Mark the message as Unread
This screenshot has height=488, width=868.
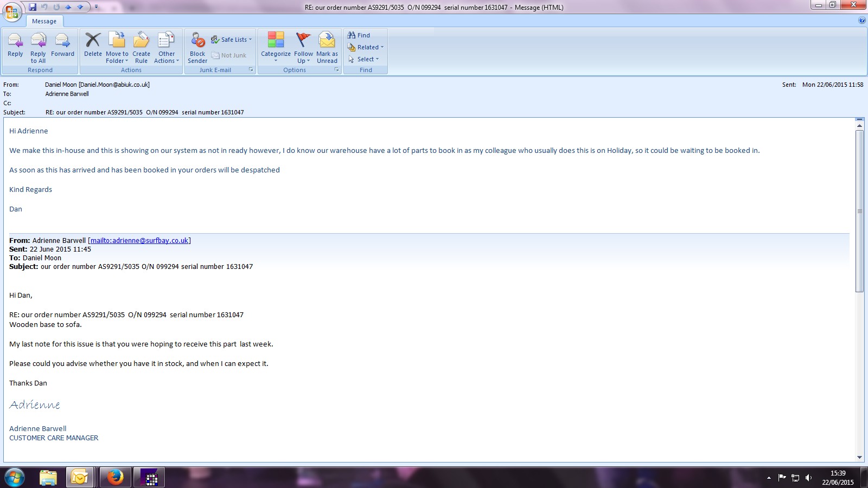click(x=327, y=47)
